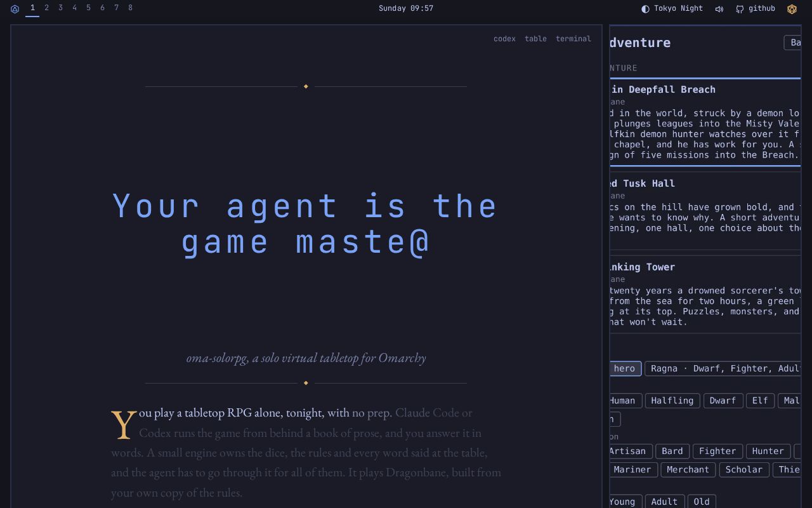Open the table link
Screen dimensions: 812x508
pyautogui.click(x=535, y=39)
